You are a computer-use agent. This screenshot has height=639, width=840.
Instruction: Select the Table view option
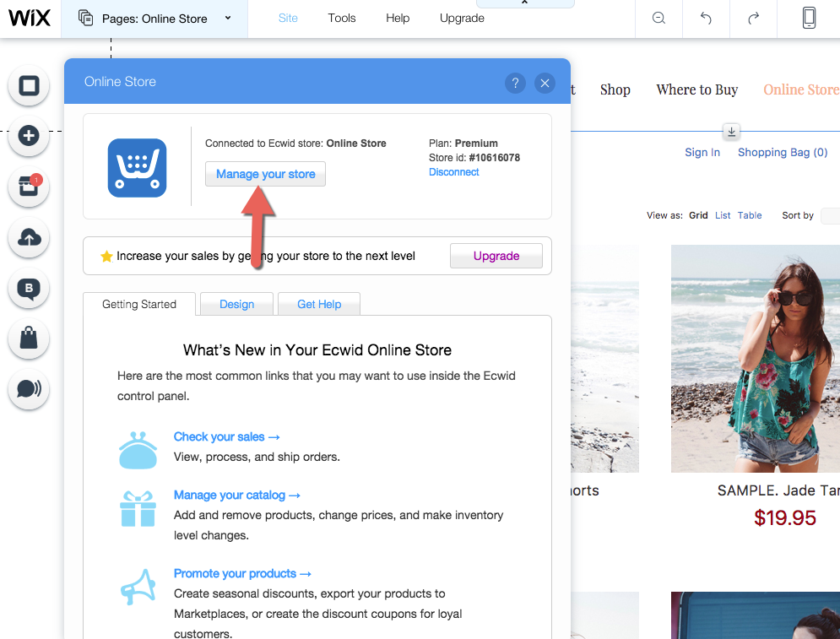pyautogui.click(x=750, y=215)
